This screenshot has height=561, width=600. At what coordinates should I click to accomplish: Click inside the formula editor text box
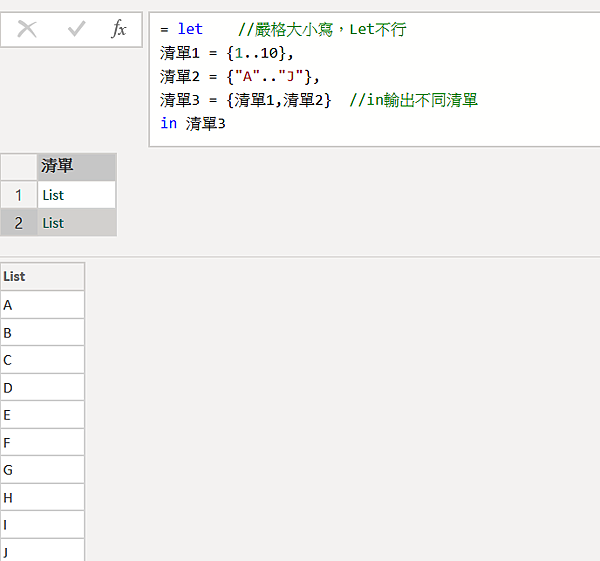(x=374, y=79)
